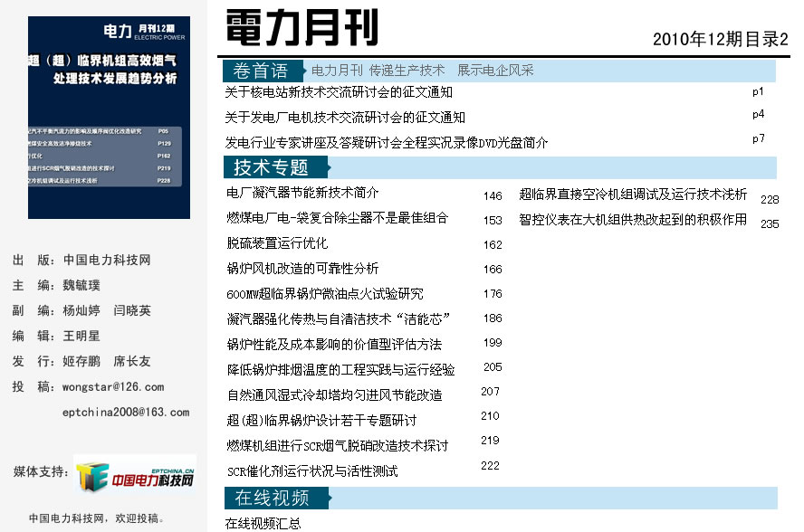The image size is (804, 532).
Task: Click footer text 中国电力科技网,欢迎投稿
Action: (x=96, y=518)
